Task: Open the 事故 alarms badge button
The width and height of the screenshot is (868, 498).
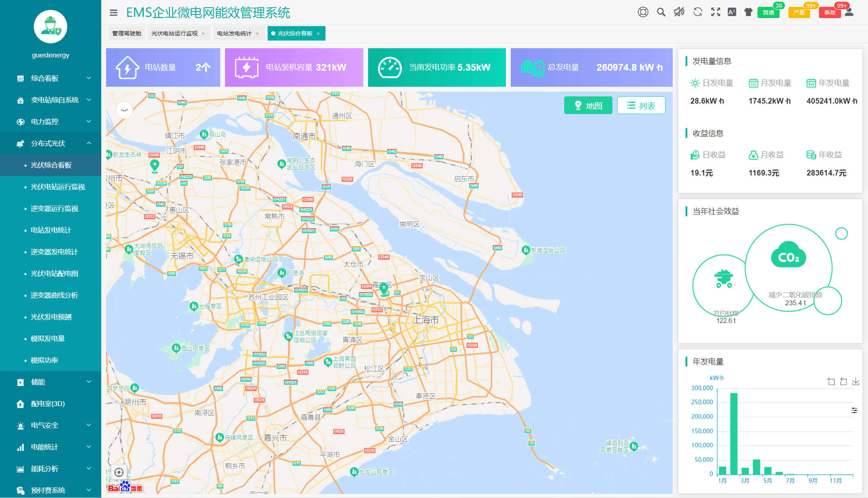Action: (829, 12)
